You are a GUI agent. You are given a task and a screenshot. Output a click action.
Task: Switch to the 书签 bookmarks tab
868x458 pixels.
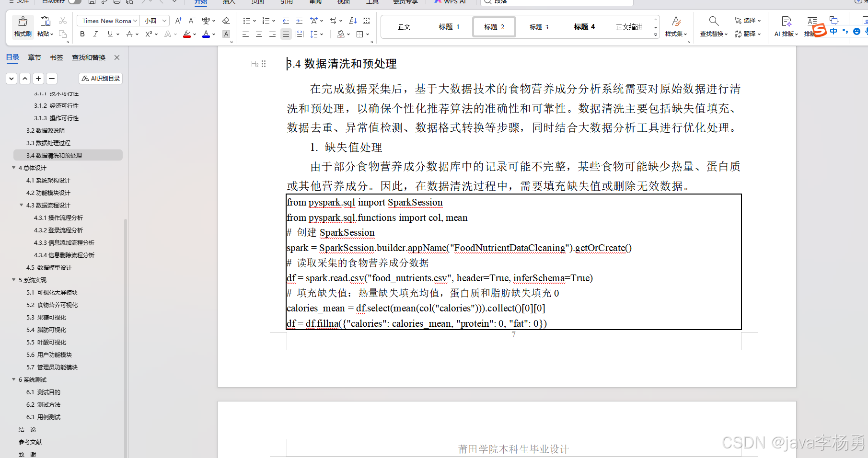click(x=57, y=57)
